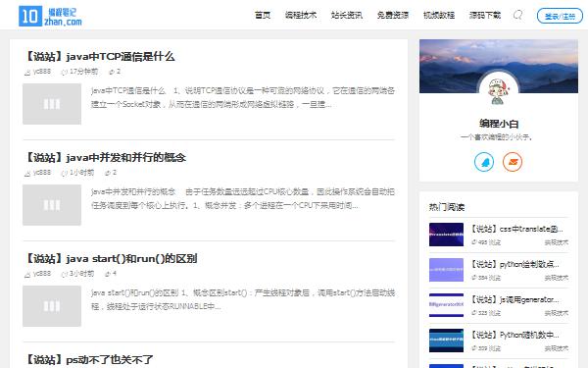Click the 10zhan.com site logo
This screenshot has height=368, width=588.
click(50, 16)
